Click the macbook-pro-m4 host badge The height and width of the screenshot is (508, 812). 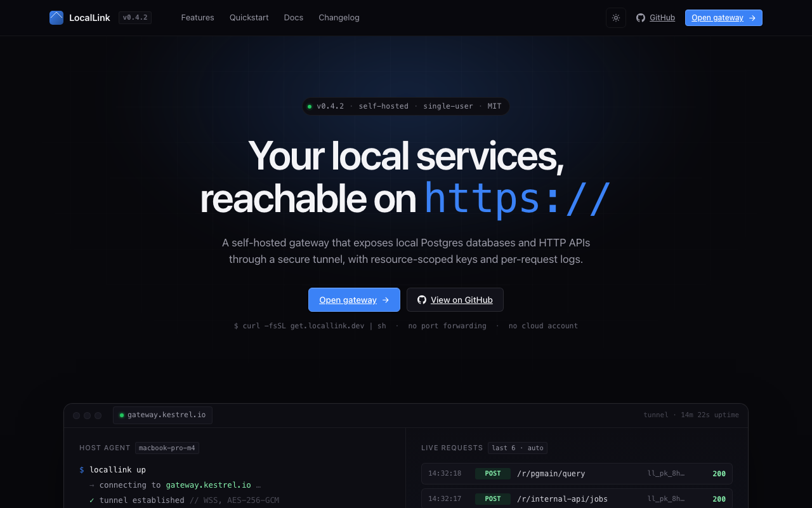pyautogui.click(x=167, y=448)
